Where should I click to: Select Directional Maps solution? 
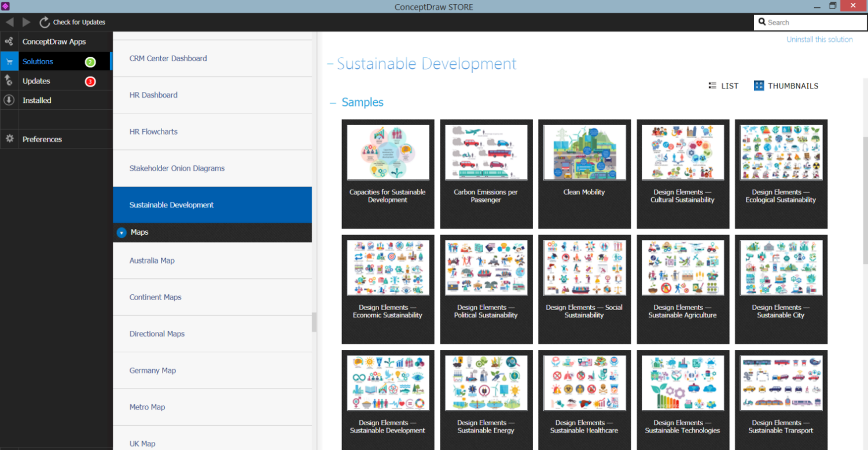[212, 334]
